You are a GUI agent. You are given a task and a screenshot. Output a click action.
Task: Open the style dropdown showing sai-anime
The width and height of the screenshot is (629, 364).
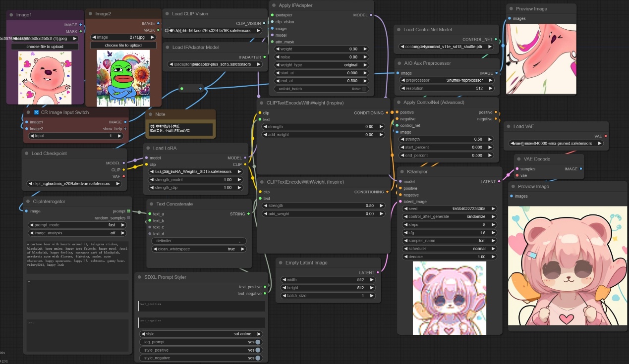point(201,334)
